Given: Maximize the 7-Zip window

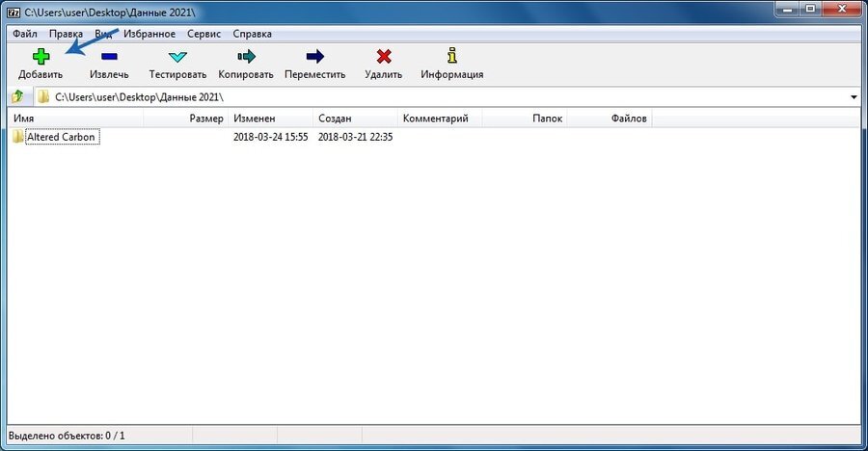Looking at the screenshot, I should (810, 9).
